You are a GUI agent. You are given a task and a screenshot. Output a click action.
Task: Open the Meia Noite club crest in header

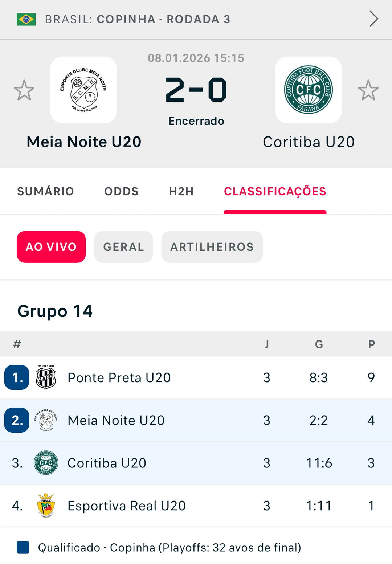83,90
